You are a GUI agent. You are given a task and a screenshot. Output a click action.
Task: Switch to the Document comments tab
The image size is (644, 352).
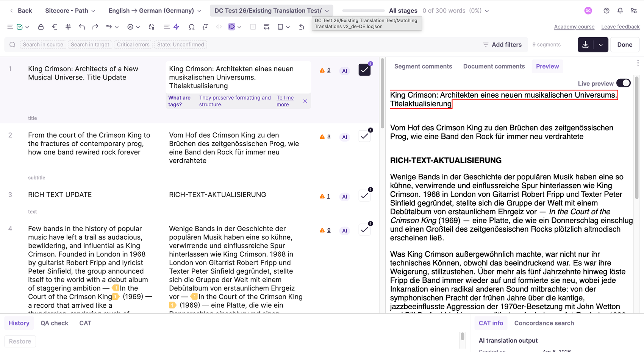point(494,66)
